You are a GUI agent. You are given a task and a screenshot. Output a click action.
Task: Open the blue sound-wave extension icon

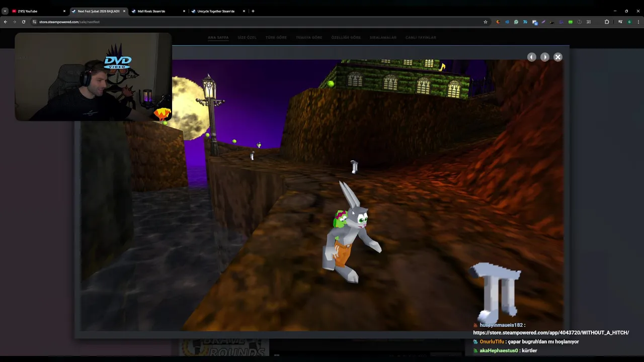[507, 22]
